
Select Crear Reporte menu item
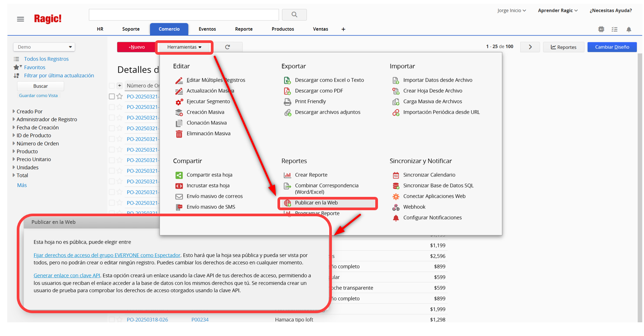point(311,175)
